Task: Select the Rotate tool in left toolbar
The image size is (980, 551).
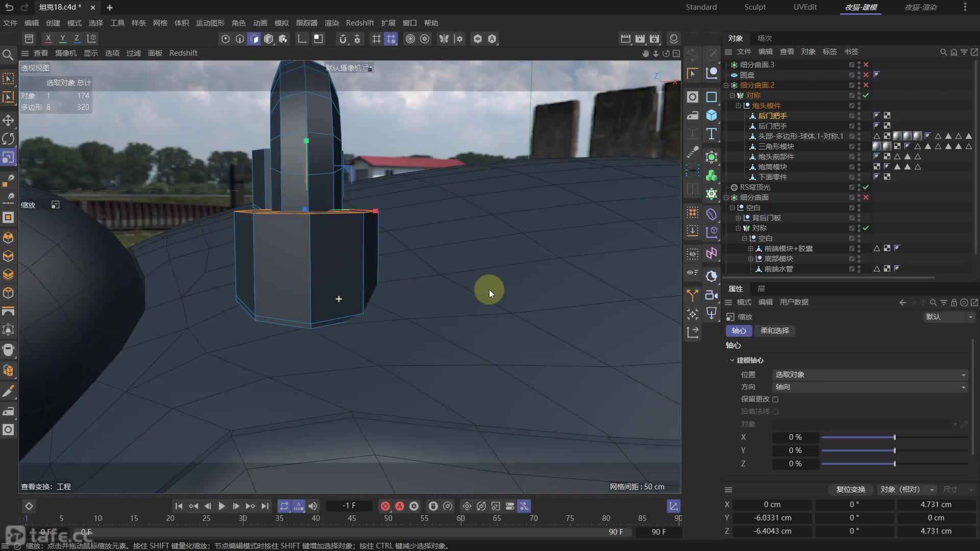Action: coord(8,139)
